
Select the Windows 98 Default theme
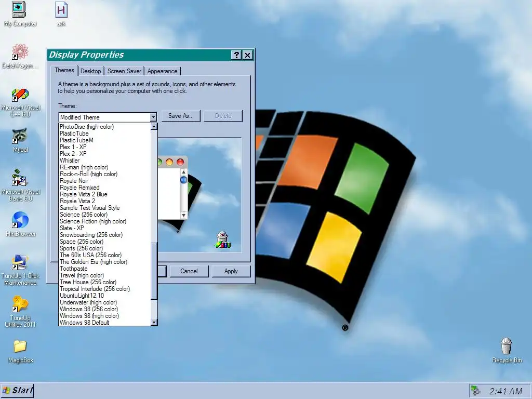coord(104,323)
